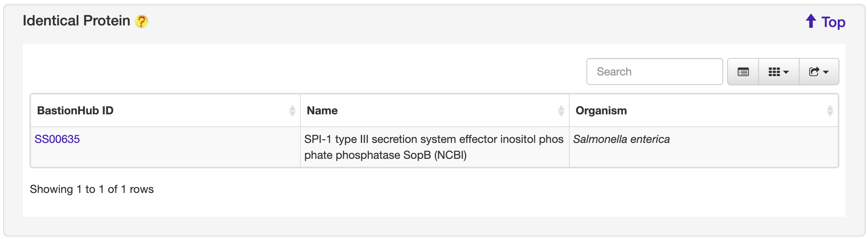
Task: Toggle the table card view icon
Action: [x=743, y=72]
